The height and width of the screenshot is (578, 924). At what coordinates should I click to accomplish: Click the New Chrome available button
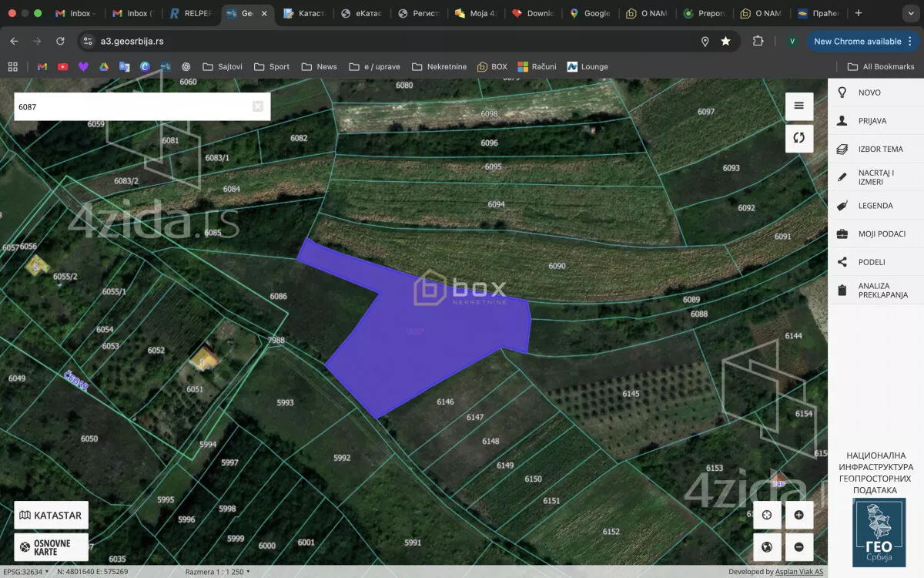tap(857, 41)
